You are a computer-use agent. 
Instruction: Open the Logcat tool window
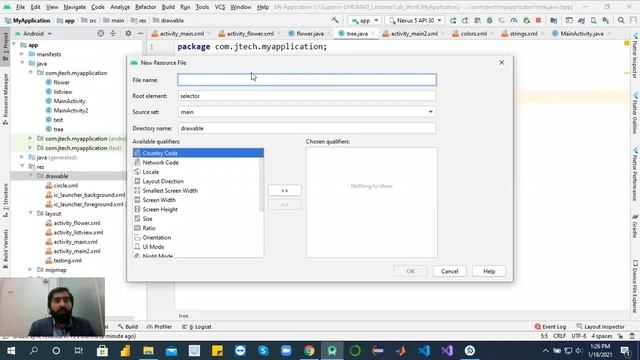pyautogui.click(x=197, y=327)
